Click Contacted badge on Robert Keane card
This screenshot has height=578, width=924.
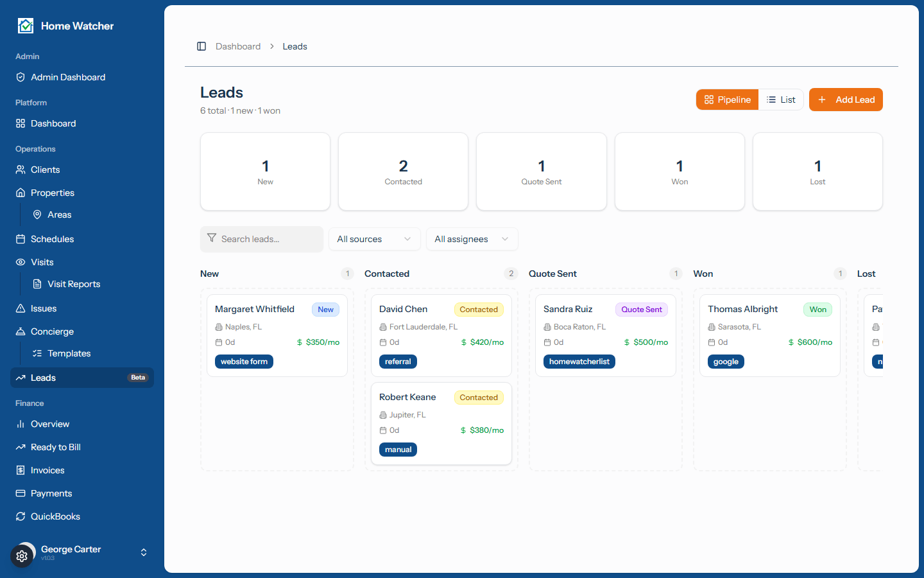tap(479, 398)
